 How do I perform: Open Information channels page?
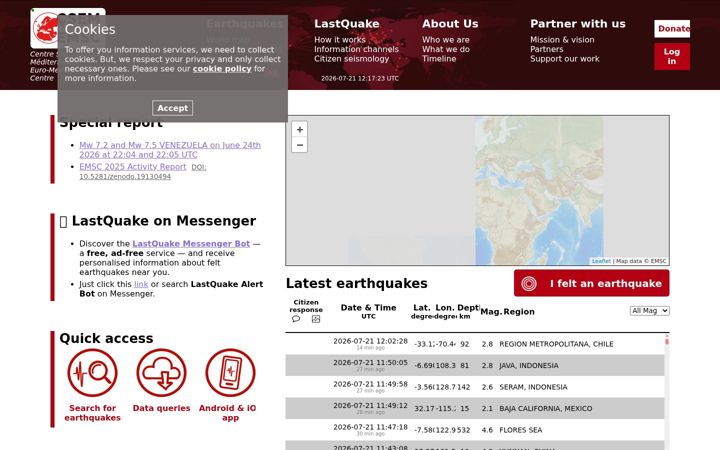356,49
